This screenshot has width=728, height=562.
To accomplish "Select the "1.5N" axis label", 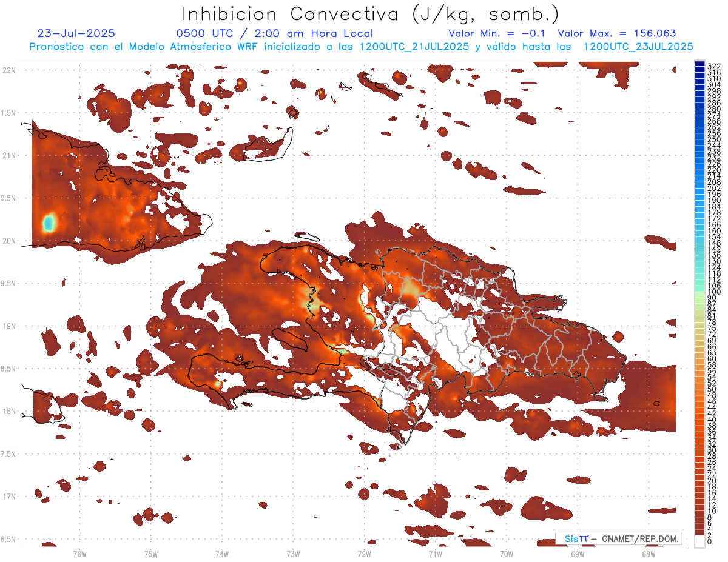I will [x=8, y=113].
